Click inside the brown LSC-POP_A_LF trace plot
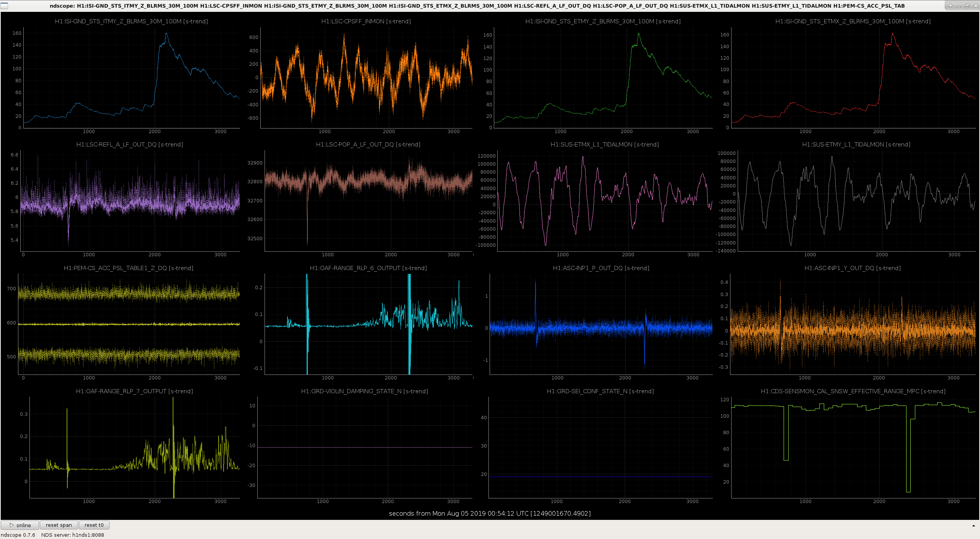The height and width of the screenshot is (539, 980). coord(369,201)
